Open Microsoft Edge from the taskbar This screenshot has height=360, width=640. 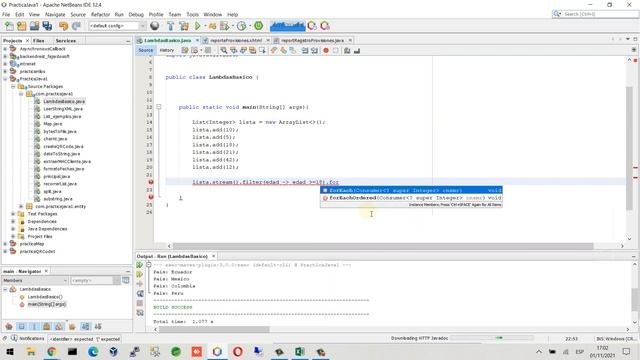point(93,351)
